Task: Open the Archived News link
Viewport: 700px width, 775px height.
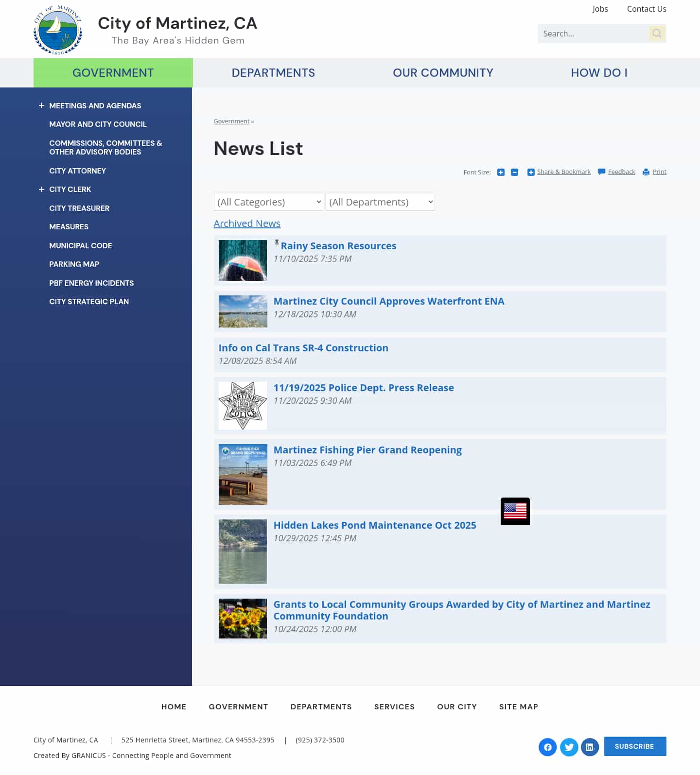Action: click(247, 224)
